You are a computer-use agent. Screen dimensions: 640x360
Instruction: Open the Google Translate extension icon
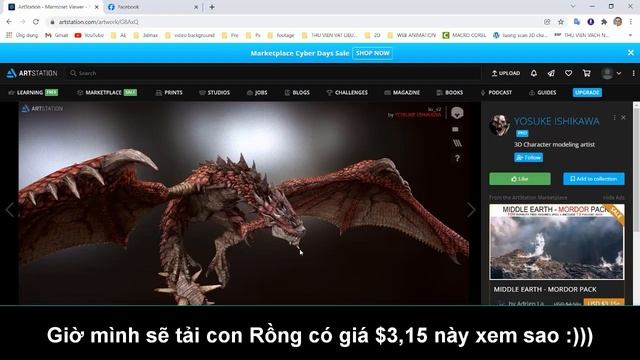point(577,22)
